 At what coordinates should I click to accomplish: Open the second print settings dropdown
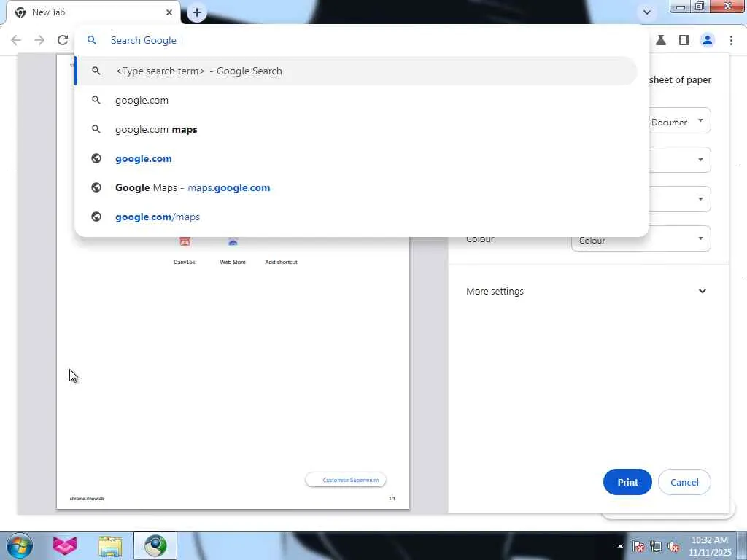[x=679, y=160]
